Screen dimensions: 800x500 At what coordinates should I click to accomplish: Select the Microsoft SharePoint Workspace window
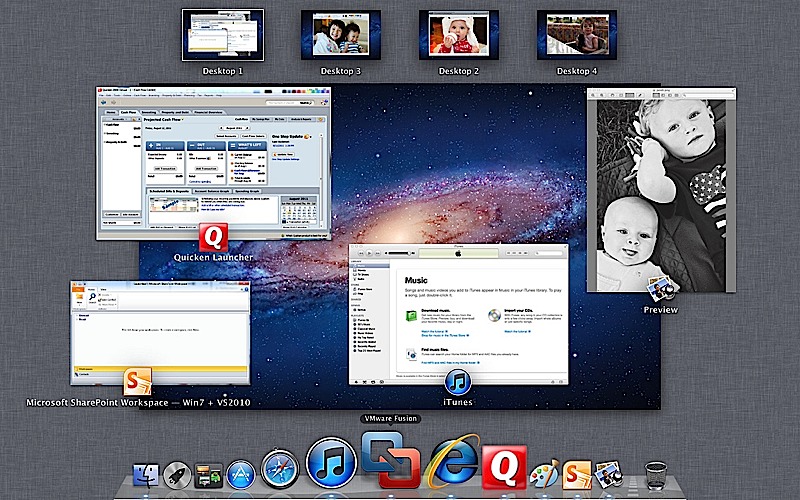[160, 332]
